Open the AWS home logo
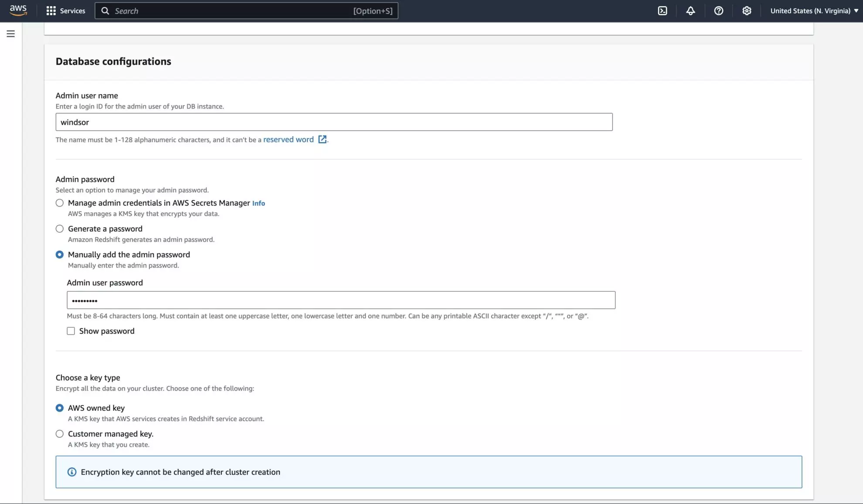The height and width of the screenshot is (504, 863). (x=18, y=10)
